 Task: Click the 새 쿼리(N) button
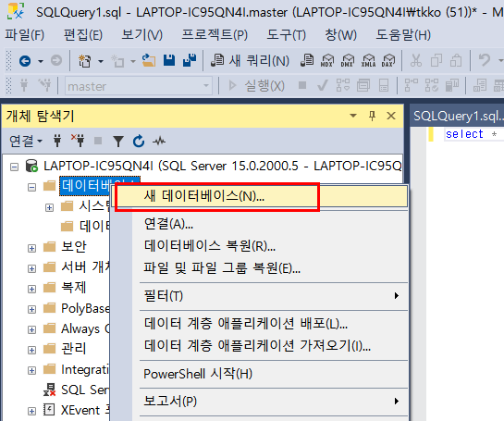click(x=250, y=60)
